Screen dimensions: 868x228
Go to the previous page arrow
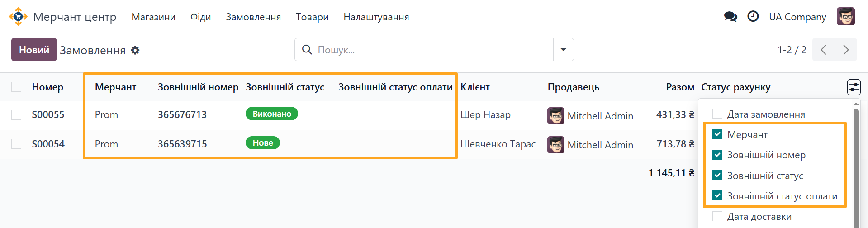coord(824,50)
